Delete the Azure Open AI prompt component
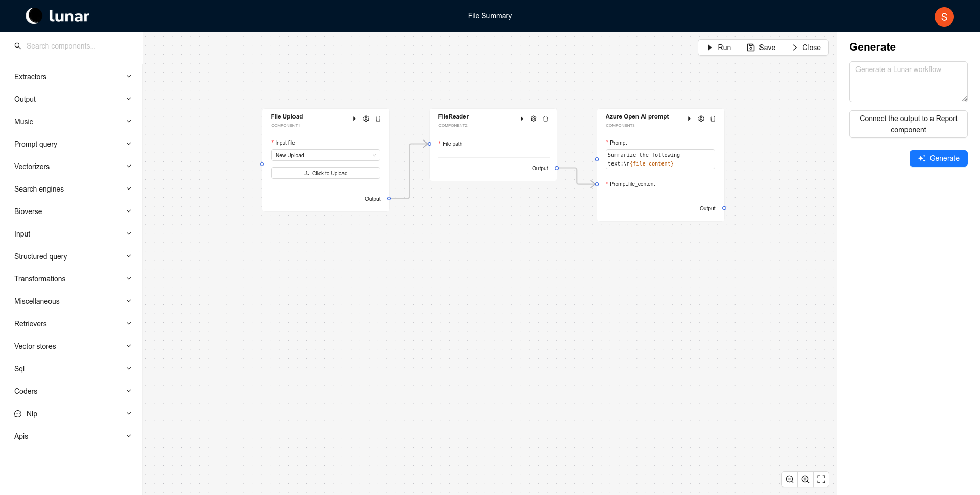The height and width of the screenshot is (495, 980). [713, 119]
